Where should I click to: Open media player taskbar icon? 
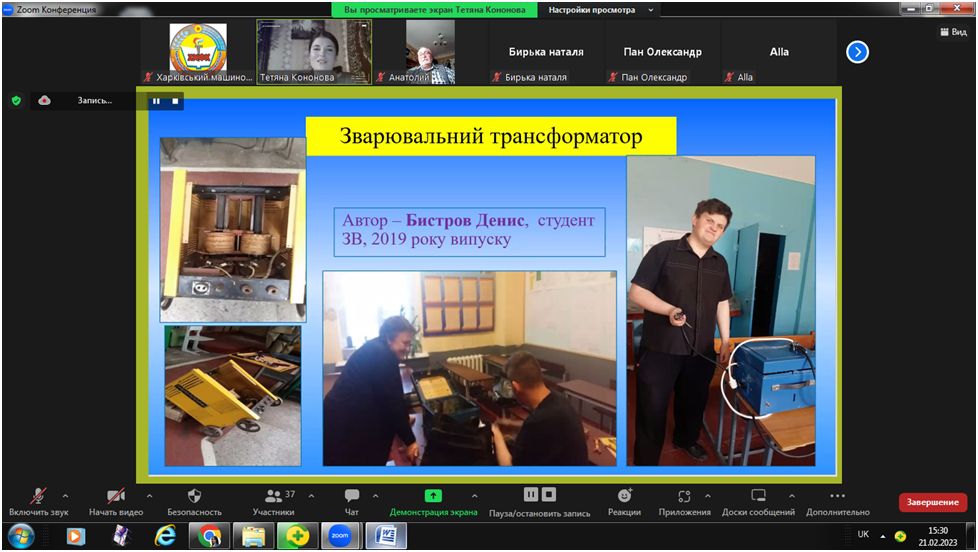click(75, 536)
